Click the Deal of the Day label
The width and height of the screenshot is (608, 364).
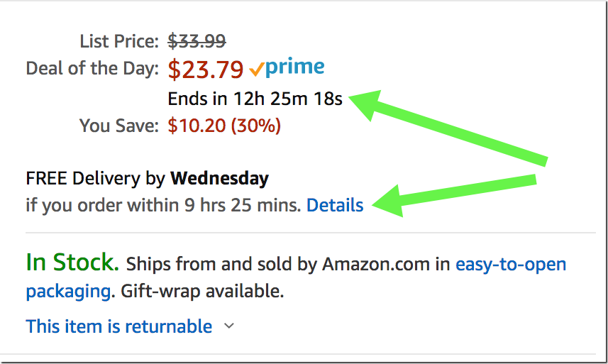tap(92, 69)
